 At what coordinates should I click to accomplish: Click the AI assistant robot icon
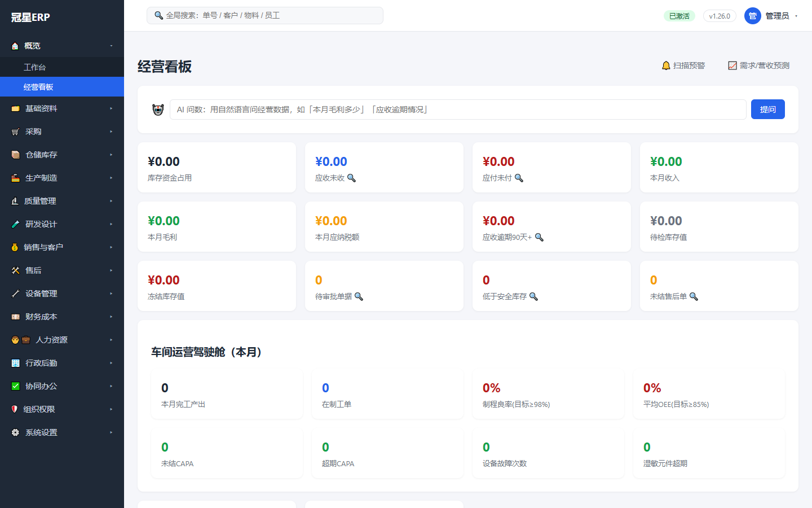point(158,110)
